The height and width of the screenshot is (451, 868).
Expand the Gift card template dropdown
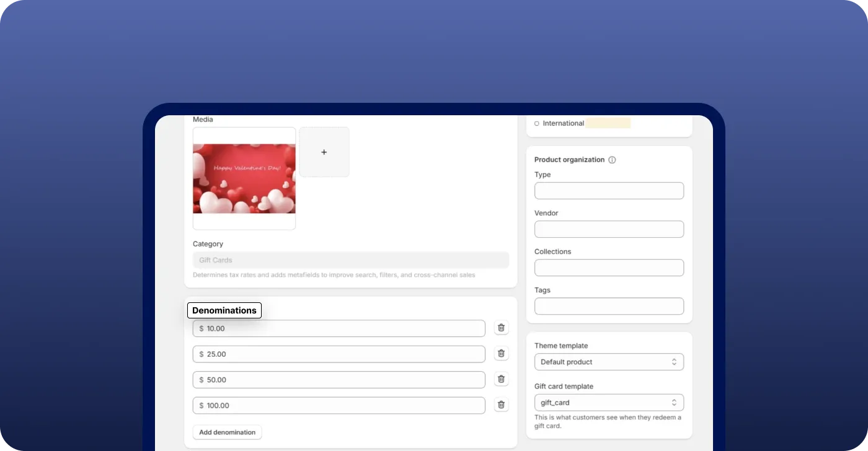click(x=608, y=403)
